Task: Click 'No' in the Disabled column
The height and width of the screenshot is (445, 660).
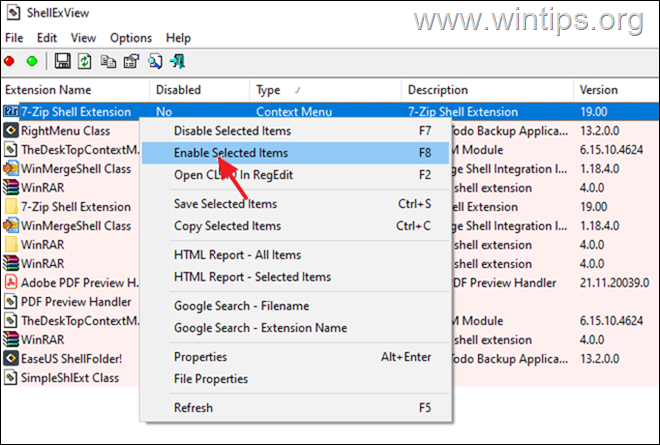Action: (164, 112)
